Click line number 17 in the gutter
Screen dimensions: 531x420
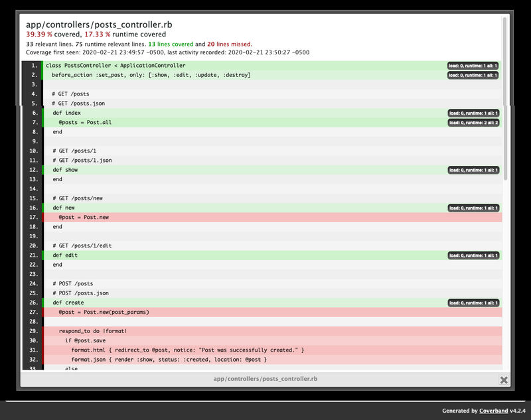pos(33,217)
